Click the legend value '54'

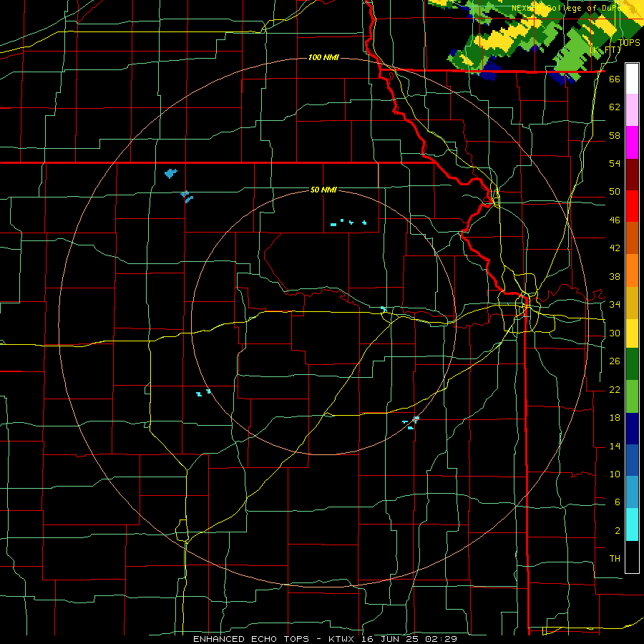point(615,163)
